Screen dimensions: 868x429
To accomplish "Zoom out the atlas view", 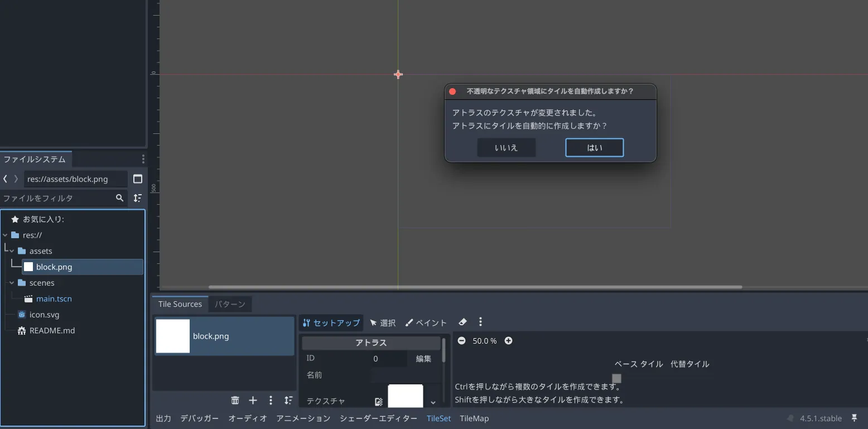I will (x=461, y=341).
